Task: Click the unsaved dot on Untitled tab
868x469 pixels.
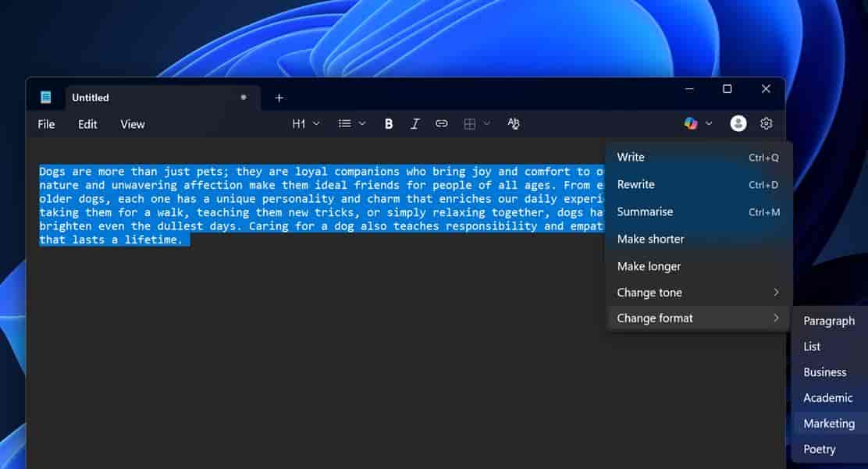Action: tap(243, 97)
